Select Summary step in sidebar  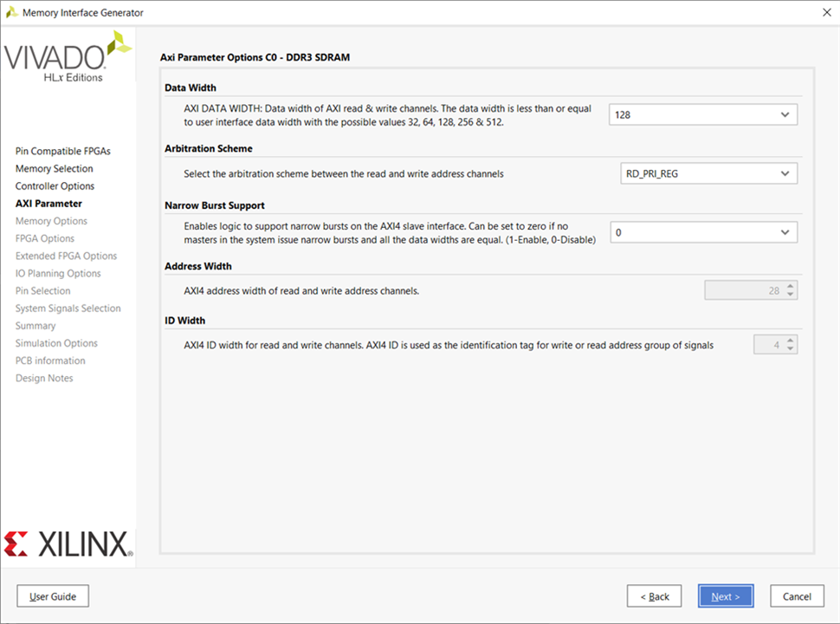(x=36, y=326)
